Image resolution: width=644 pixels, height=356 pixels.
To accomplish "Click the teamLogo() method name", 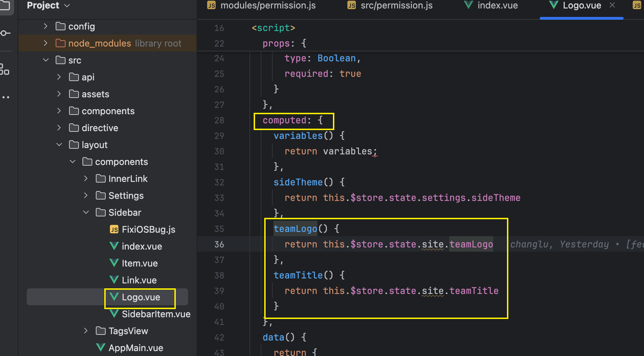I will tap(296, 229).
